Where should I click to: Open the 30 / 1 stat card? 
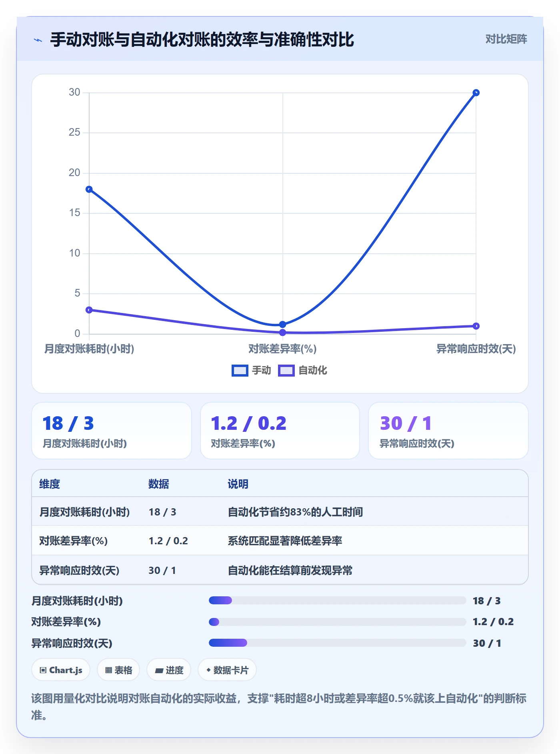(448, 431)
